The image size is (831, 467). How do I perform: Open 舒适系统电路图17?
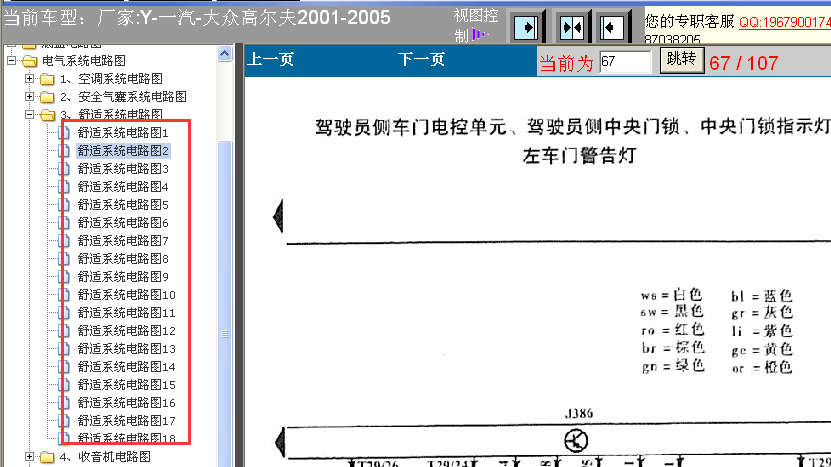pos(127,421)
